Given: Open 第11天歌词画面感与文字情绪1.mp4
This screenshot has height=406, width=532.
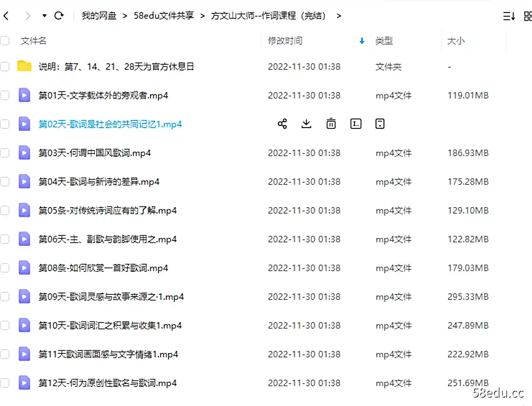Looking at the screenshot, I should pyautogui.click(x=108, y=354).
